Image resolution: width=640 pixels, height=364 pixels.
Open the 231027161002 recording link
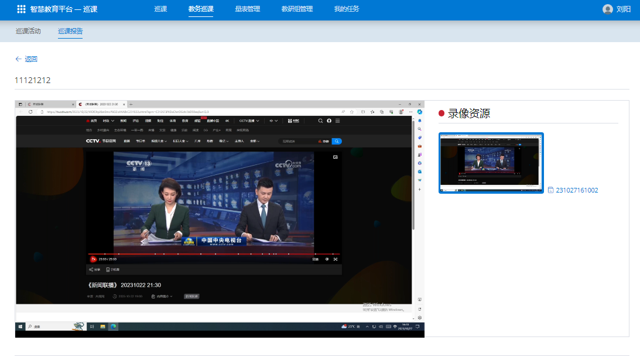pos(577,190)
